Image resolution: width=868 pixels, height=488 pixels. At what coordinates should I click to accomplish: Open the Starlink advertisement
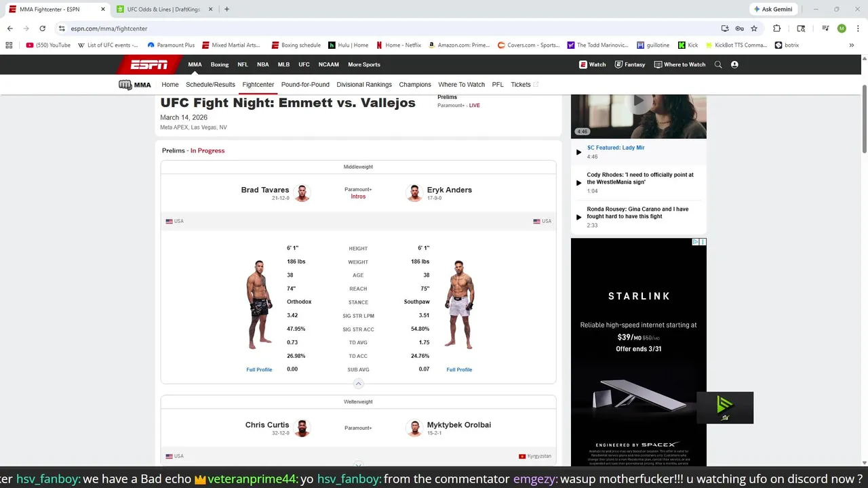tap(638, 352)
